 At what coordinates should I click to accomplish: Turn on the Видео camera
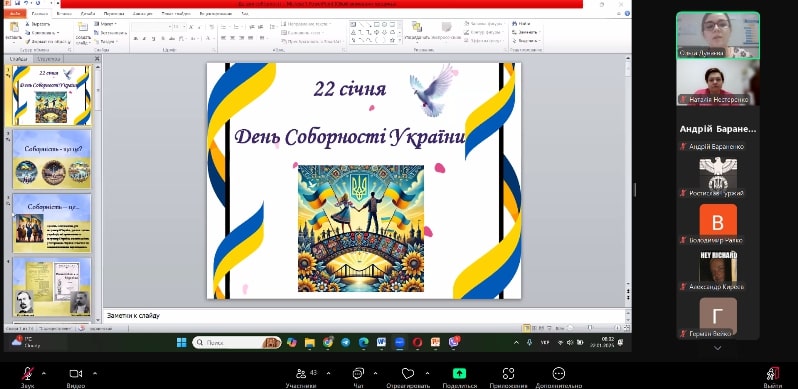pyautogui.click(x=76, y=374)
